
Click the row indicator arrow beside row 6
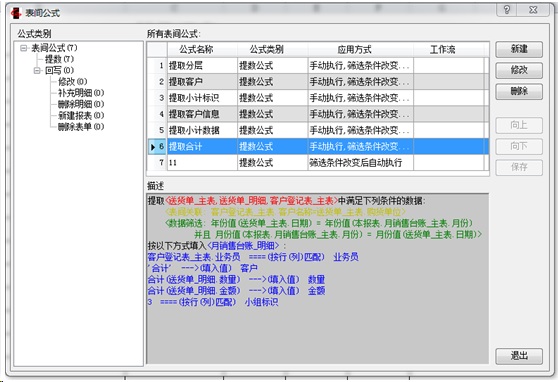click(153, 147)
